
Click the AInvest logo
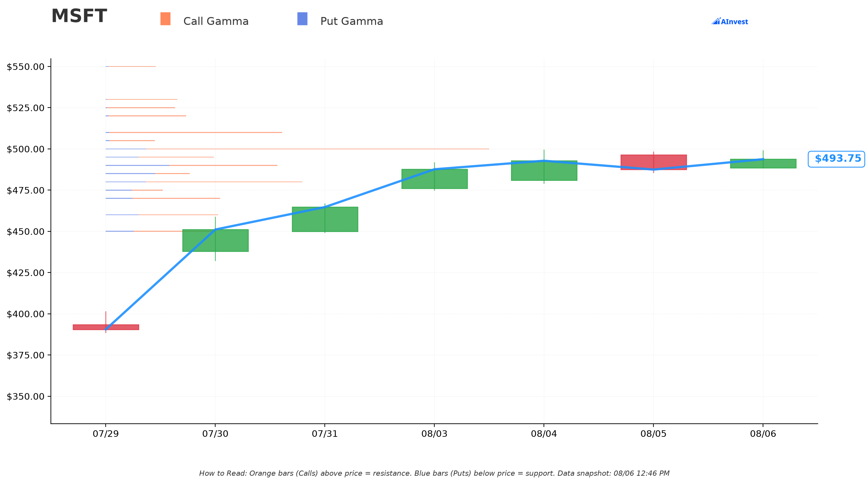(x=729, y=22)
